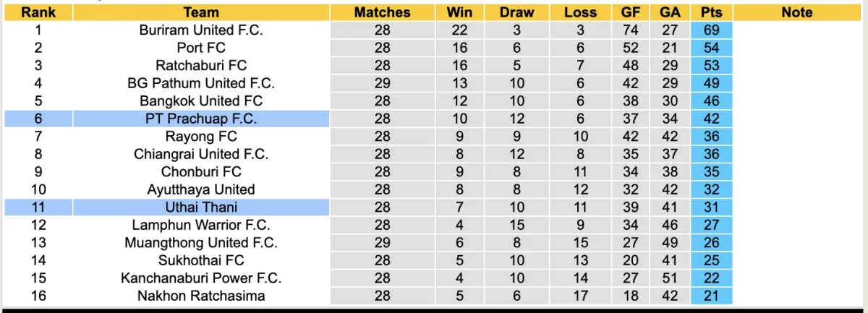
Task: Click Chiangrai United F.C. team name
Action: (201, 154)
